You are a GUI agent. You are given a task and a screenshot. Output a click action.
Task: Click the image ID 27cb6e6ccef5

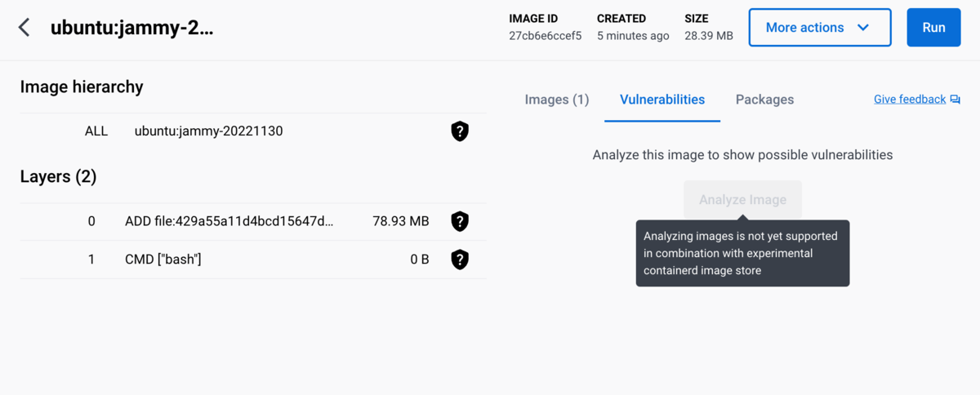546,36
